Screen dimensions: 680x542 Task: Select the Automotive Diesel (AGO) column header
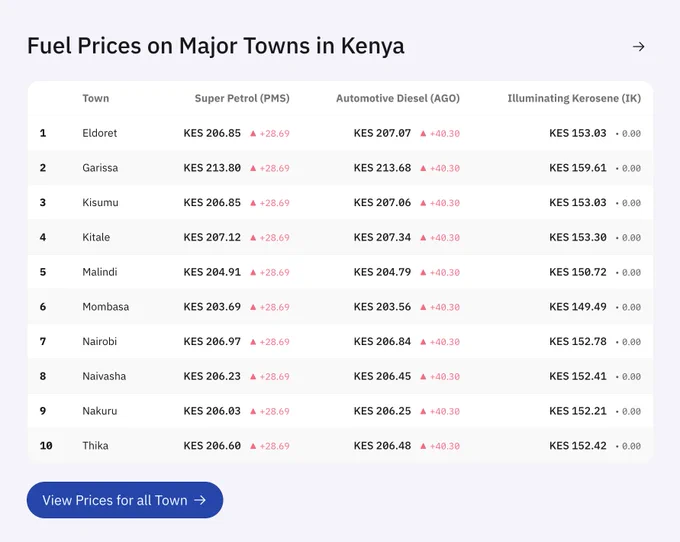pos(398,98)
